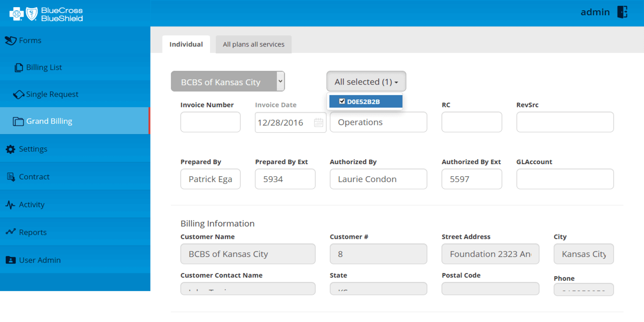Click the Customer # field
Screen dimensions: 644x322
click(x=378, y=254)
